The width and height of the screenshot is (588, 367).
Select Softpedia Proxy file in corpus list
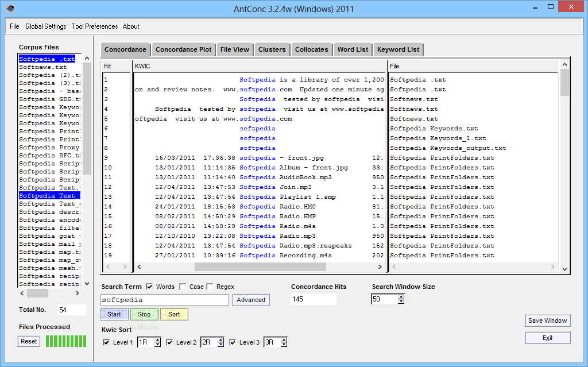(x=50, y=148)
